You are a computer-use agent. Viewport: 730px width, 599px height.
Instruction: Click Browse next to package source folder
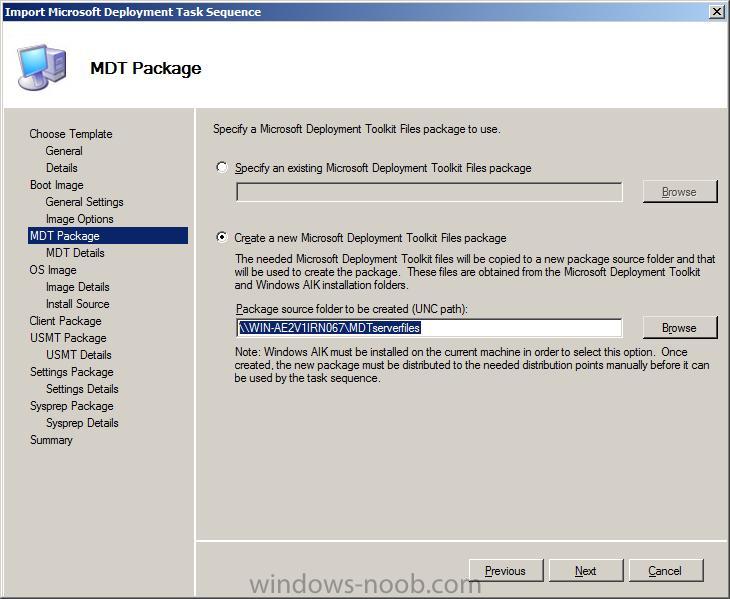679,328
